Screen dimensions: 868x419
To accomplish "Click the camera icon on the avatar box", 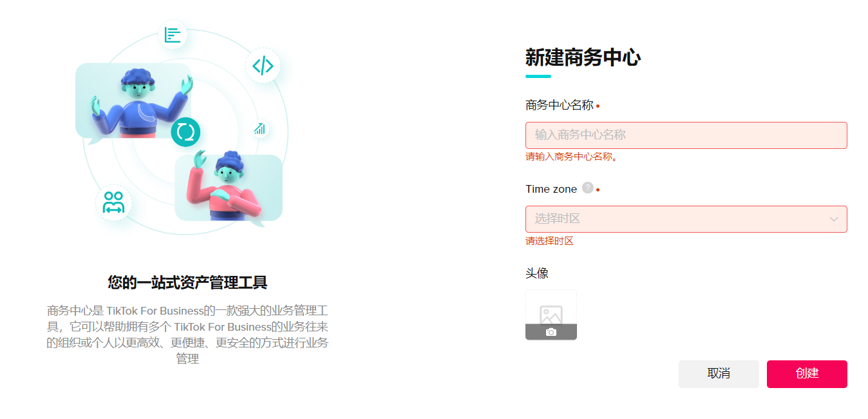I will (x=551, y=332).
